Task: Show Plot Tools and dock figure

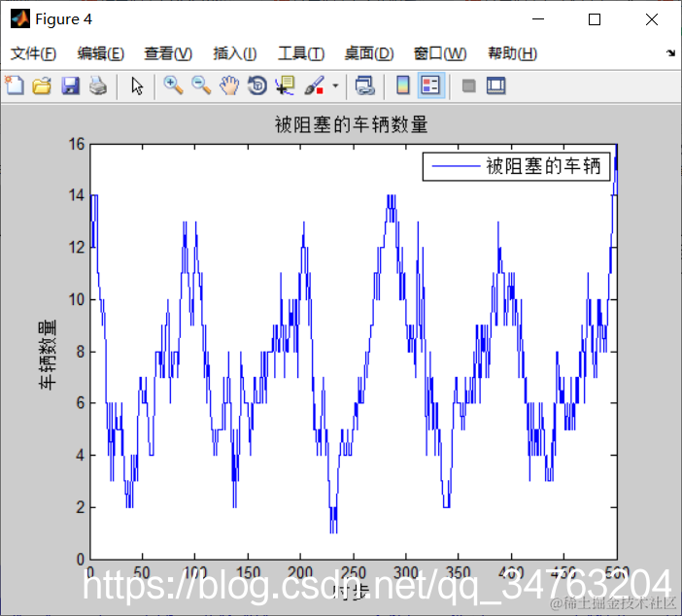Action: (495, 86)
